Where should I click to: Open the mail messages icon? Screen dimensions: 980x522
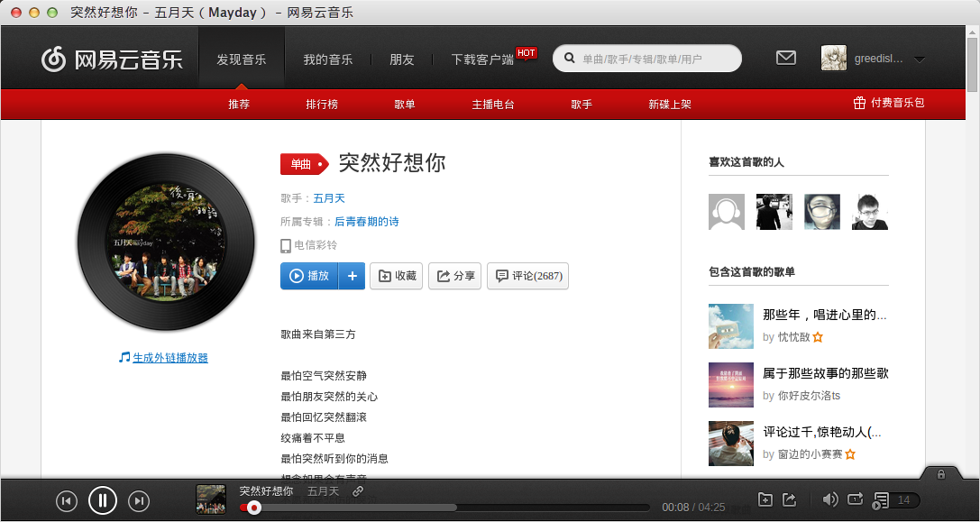point(785,58)
